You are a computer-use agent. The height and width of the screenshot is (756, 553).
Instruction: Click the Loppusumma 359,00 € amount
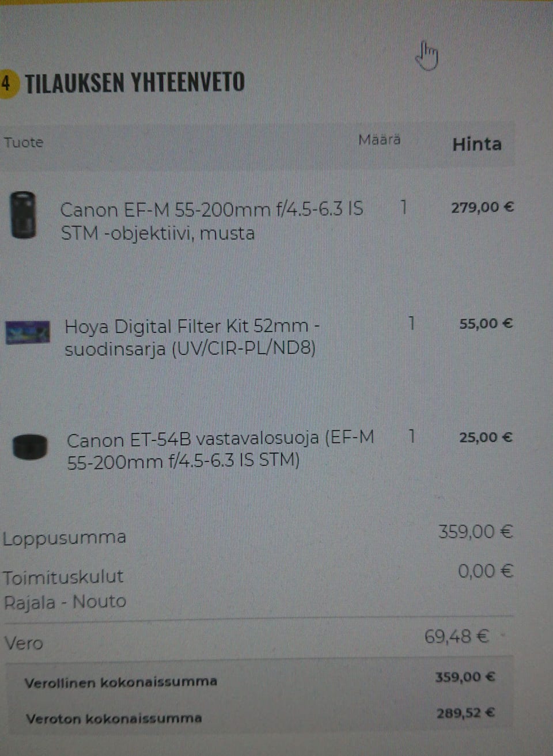point(475,531)
